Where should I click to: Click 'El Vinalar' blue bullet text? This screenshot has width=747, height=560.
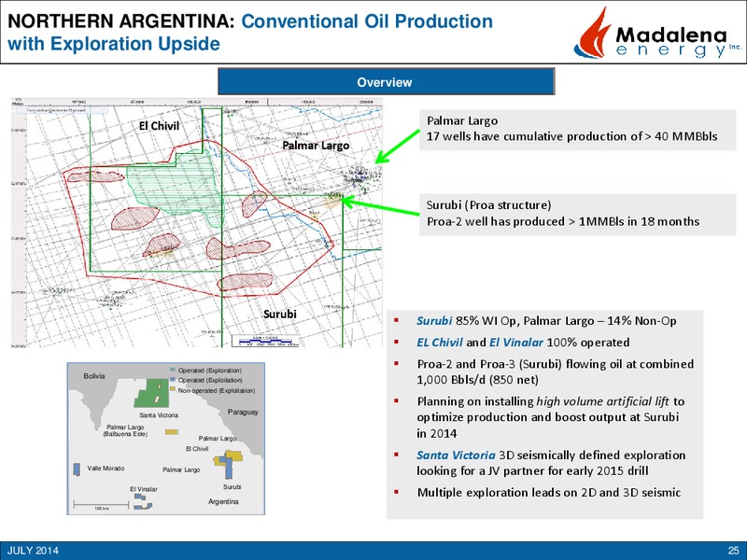coord(516,343)
